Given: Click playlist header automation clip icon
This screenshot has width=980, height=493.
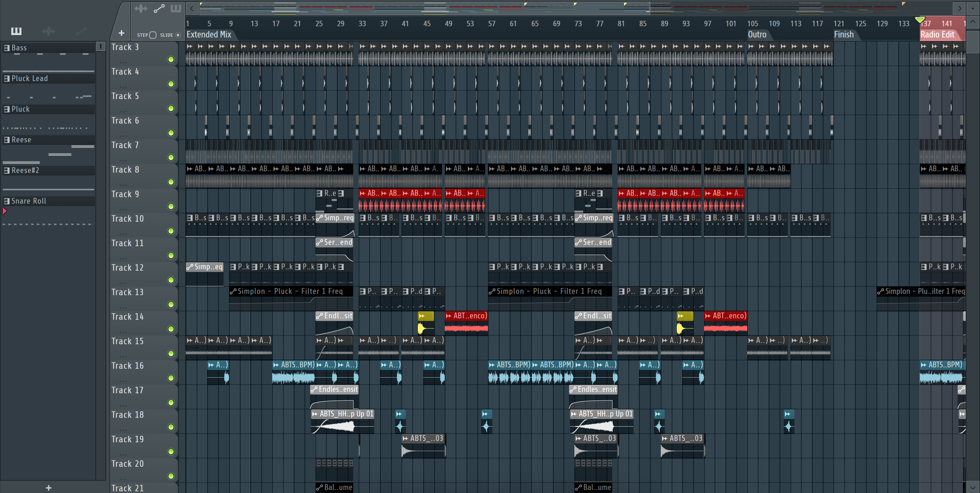Looking at the screenshot, I should tap(159, 8).
